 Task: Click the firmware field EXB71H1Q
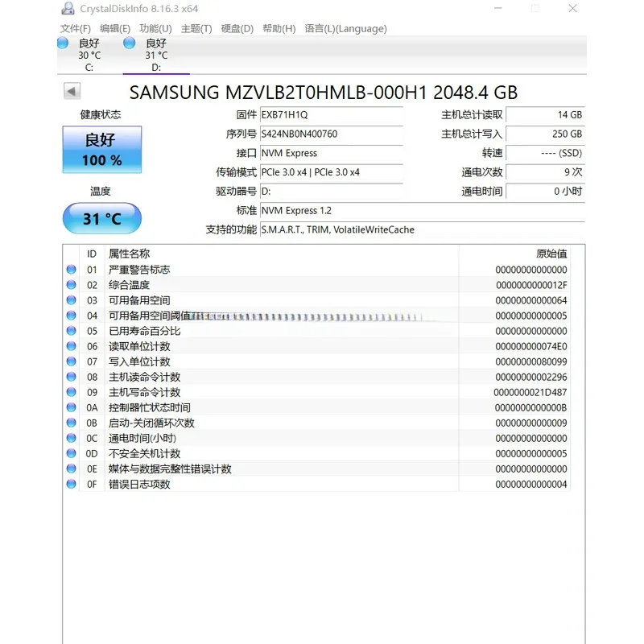click(x=332, y=114)
